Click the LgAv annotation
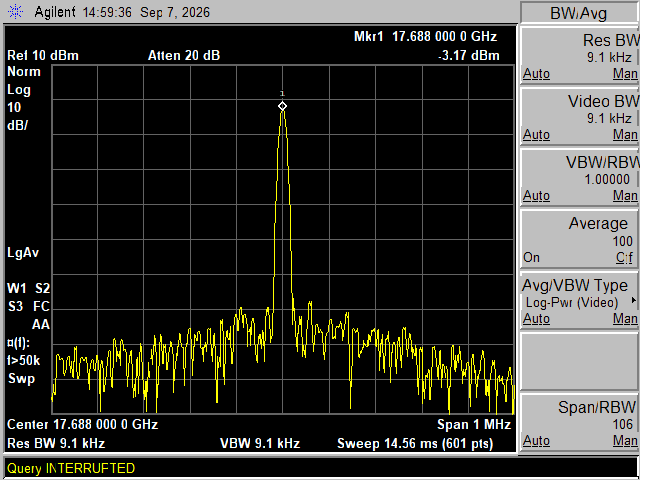666x500 pixels. click(23, 253)
